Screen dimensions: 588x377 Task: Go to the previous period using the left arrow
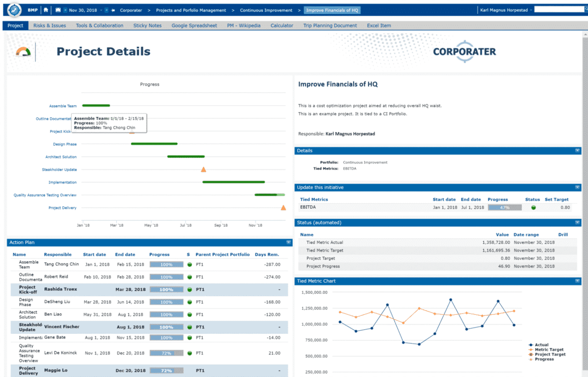[x=65, y=10]
